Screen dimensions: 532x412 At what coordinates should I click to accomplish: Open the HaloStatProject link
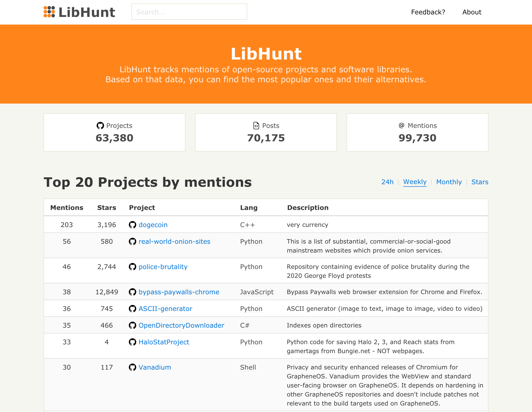164,342
